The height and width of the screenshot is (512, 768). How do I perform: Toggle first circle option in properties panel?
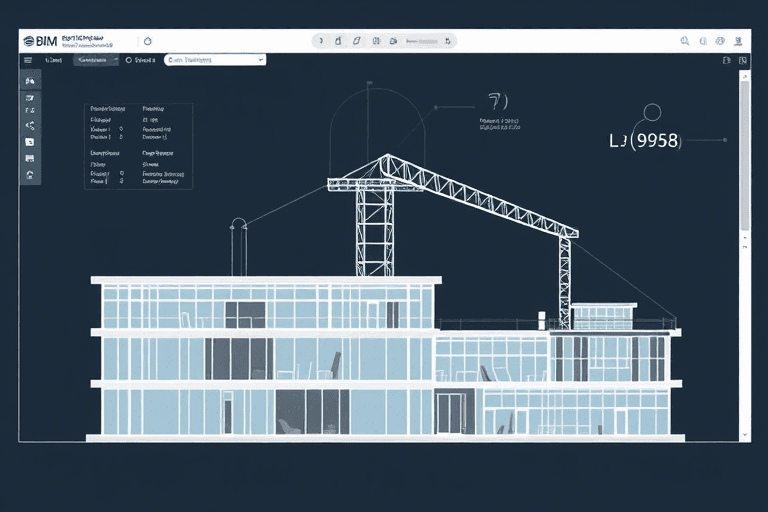coord(121,129)
